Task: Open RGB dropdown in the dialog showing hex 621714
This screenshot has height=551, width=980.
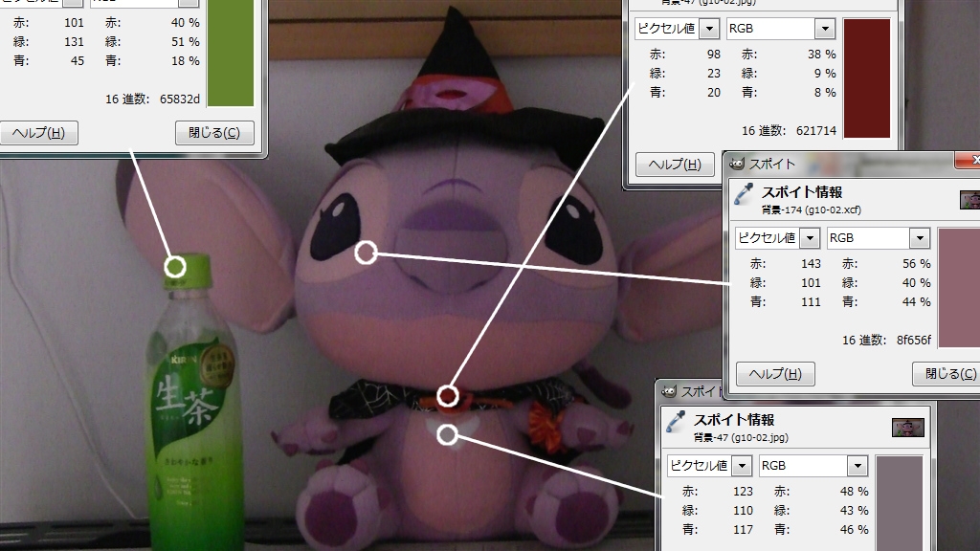Action: [781, 29]
